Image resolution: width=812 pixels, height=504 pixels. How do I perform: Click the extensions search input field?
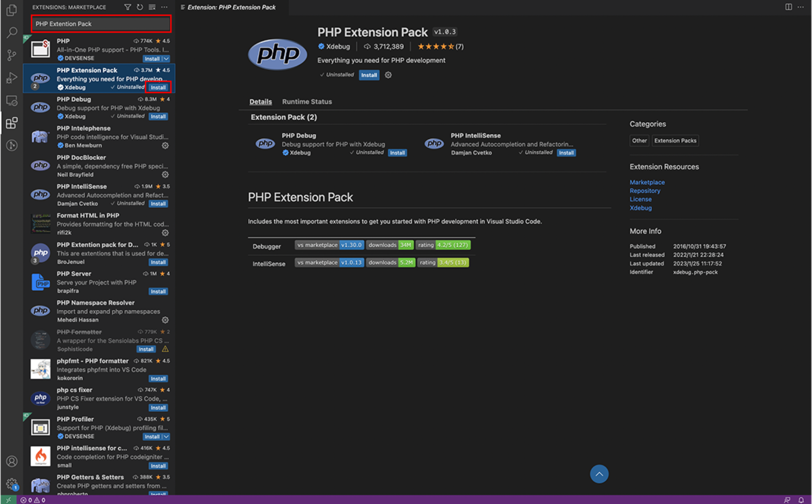pos(101,24)
